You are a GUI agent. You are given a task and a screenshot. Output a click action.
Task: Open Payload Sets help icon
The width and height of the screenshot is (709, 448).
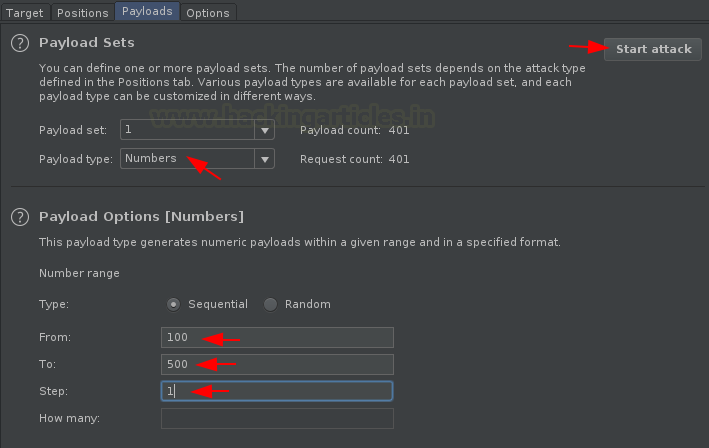[x=20, y=43]
